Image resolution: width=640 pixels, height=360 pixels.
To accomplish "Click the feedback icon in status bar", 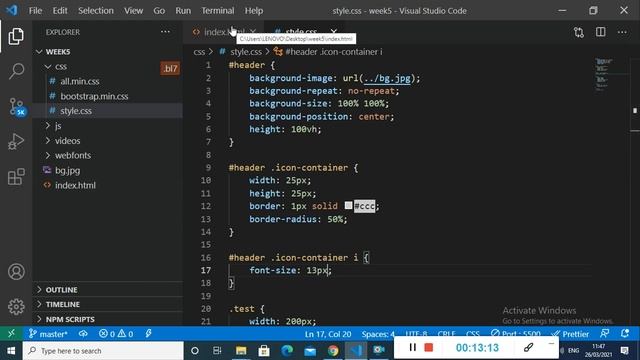I will tap(604, 333).
